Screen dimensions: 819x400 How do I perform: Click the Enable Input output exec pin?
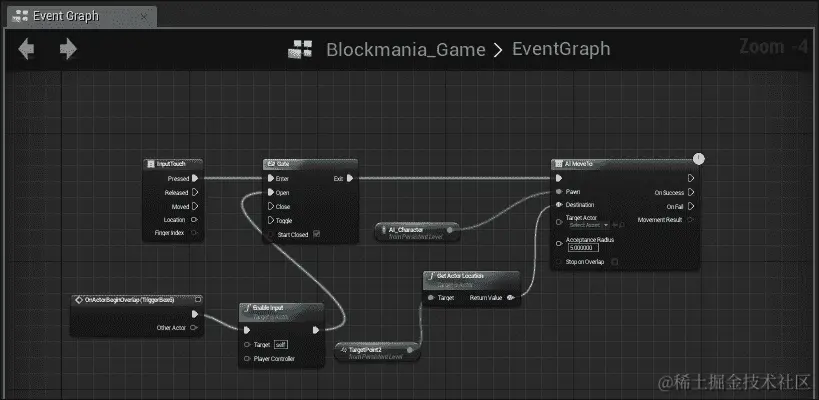316,330
